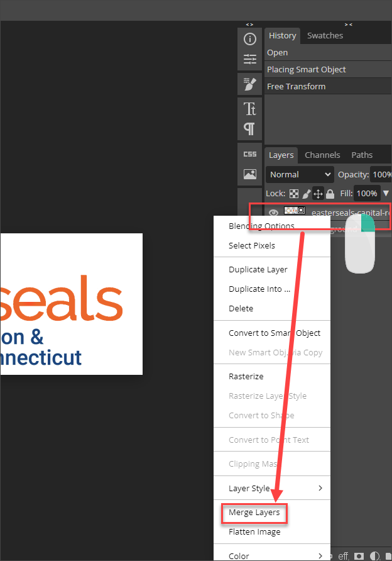
Task: Open the Fill slider dropdown arrow
Action: 386,193
